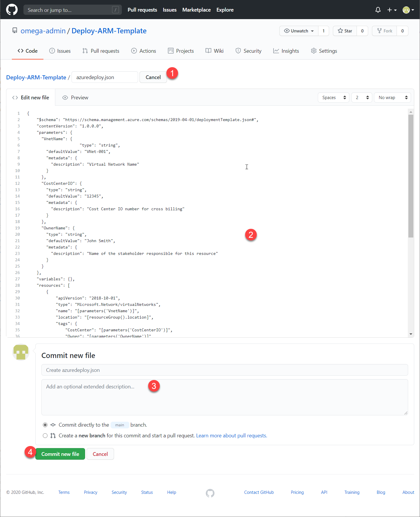Focus the Create azuredeploy.json commit message field
The width and height of the screenshot is (420, 517).
click(225, 370)
